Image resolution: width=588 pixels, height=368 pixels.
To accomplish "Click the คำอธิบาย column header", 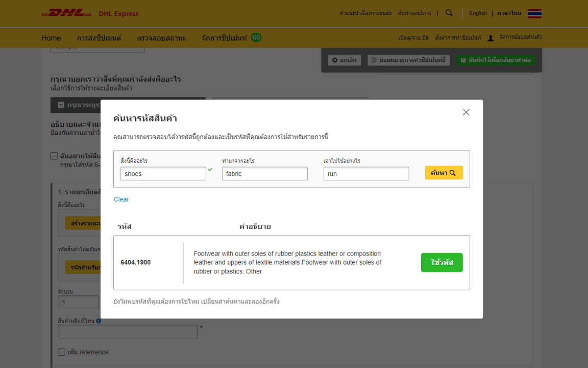I will click(x=255, y=226).
